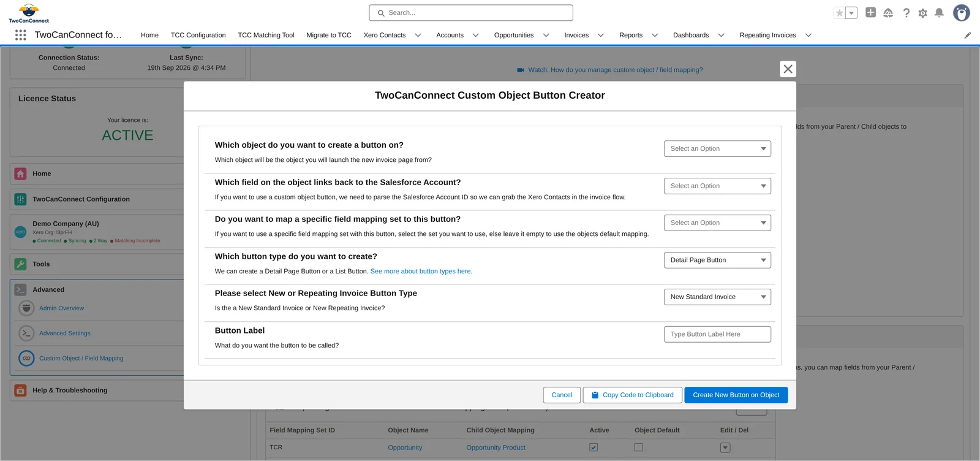Open the Advanced Settings link
Viewport: 980px width, 461px height.
click(x=64, y=333)
